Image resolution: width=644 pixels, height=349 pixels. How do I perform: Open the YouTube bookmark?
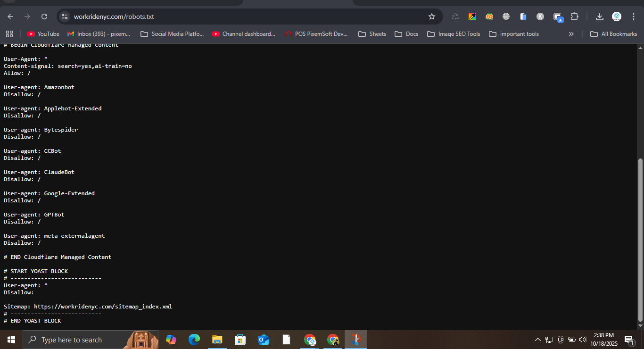coord(43,34)
